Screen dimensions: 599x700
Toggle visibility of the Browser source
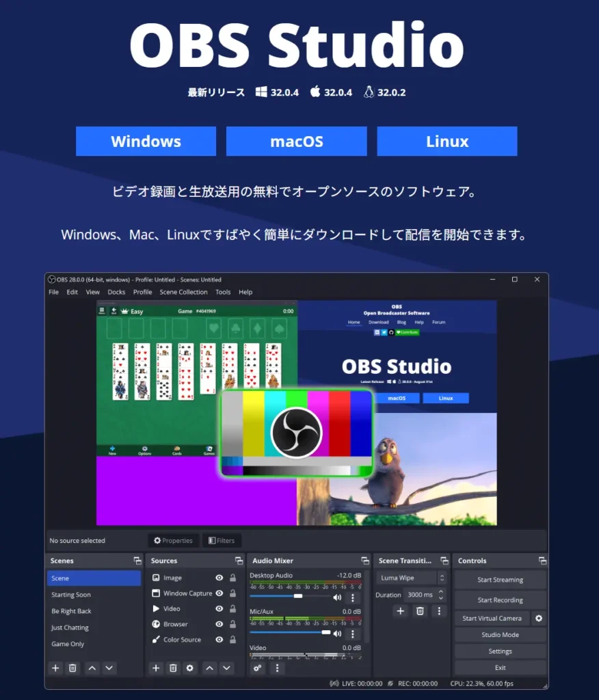pos(219,624)
